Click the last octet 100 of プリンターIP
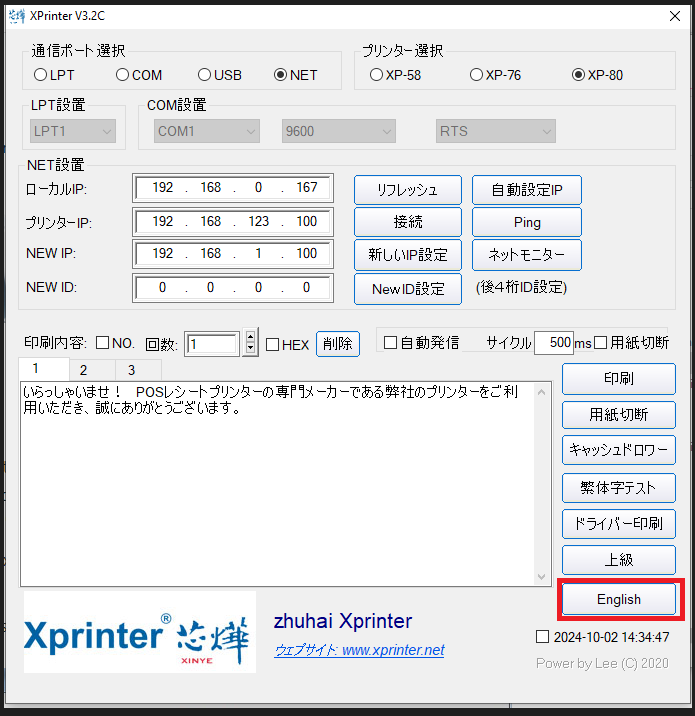Viewport: 695px width, 716px height. (x=306, y=221)
